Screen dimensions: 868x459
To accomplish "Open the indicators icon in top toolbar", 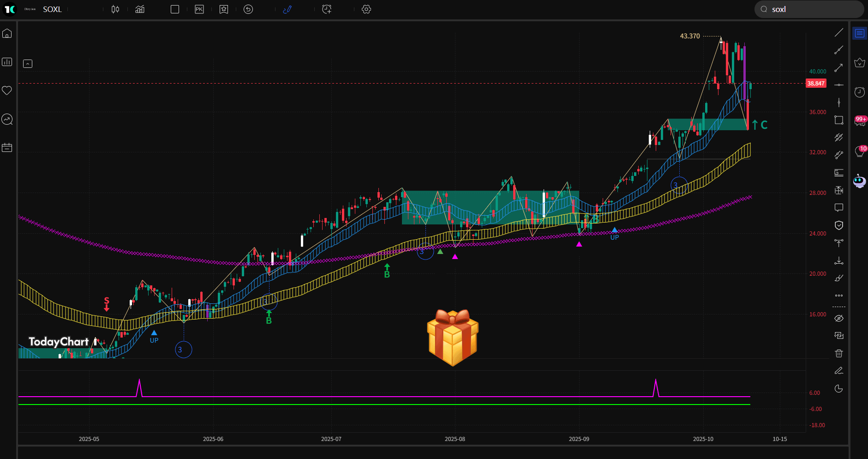I will click(140, 9).
